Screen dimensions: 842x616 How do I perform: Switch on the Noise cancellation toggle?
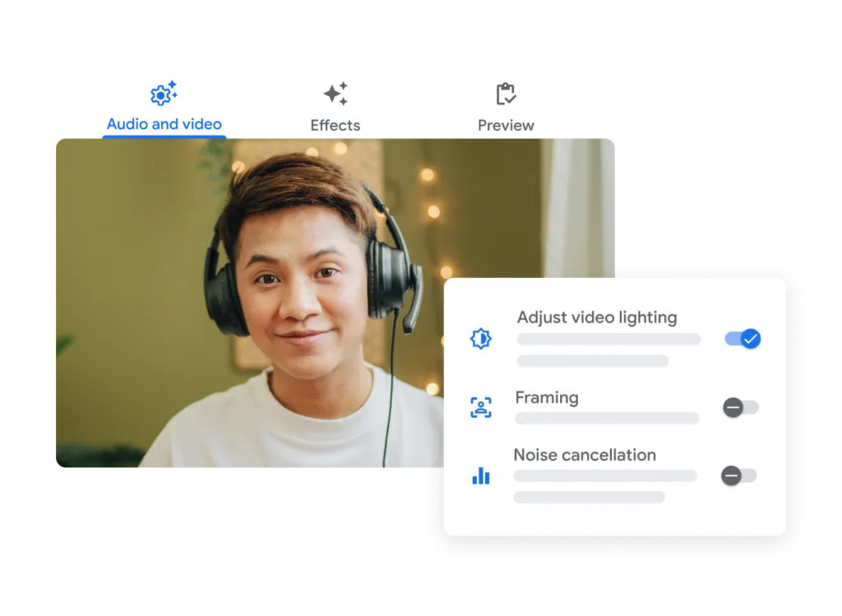click(x=739, y=476)
